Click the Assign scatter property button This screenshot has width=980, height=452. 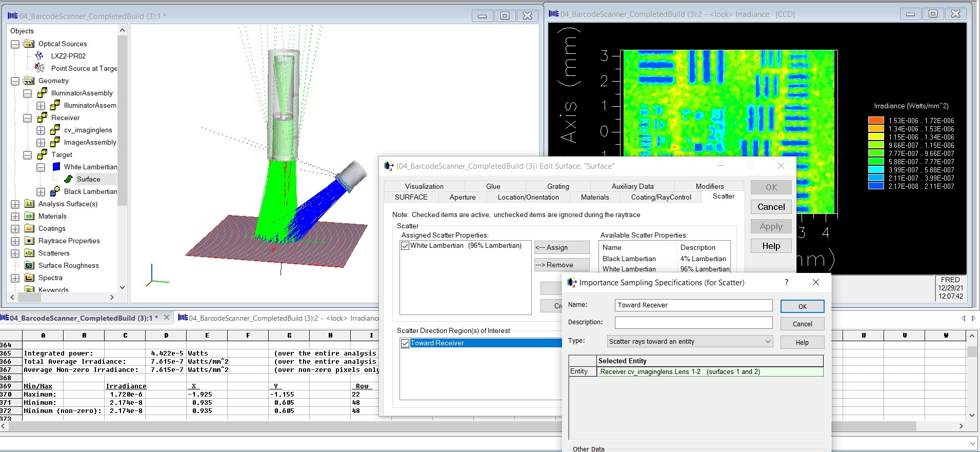point(562,247)
